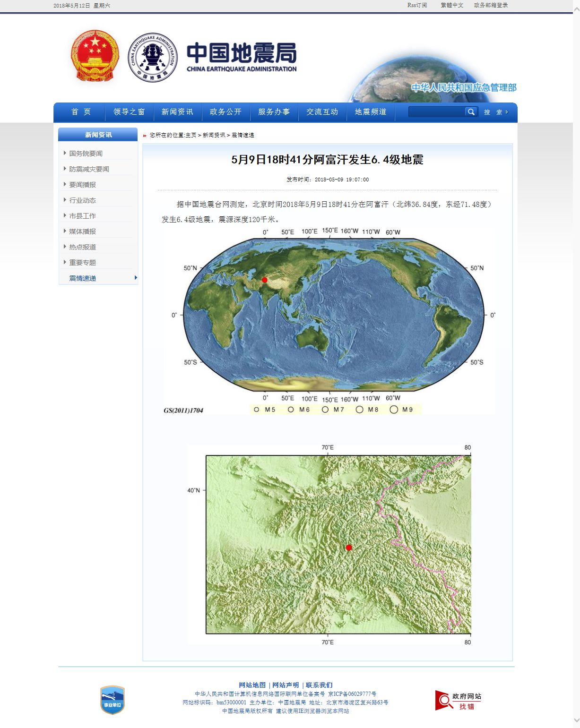Click the red epicenter dot on world map

point(265,280)
